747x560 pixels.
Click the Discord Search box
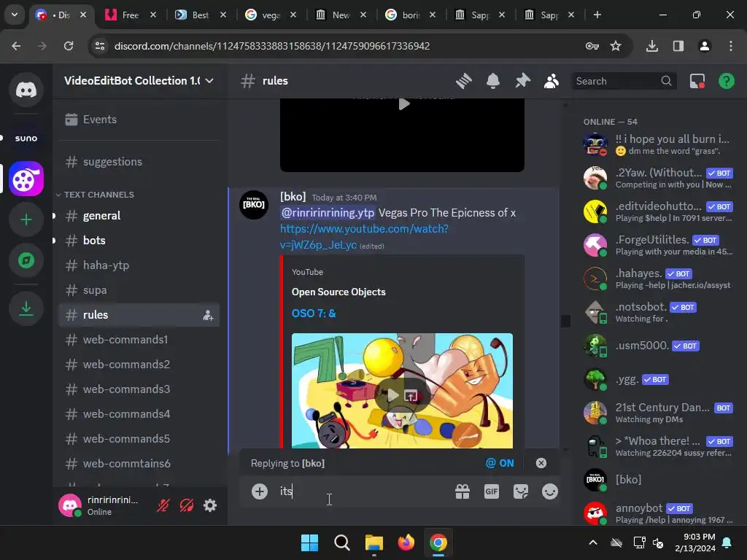624,81
